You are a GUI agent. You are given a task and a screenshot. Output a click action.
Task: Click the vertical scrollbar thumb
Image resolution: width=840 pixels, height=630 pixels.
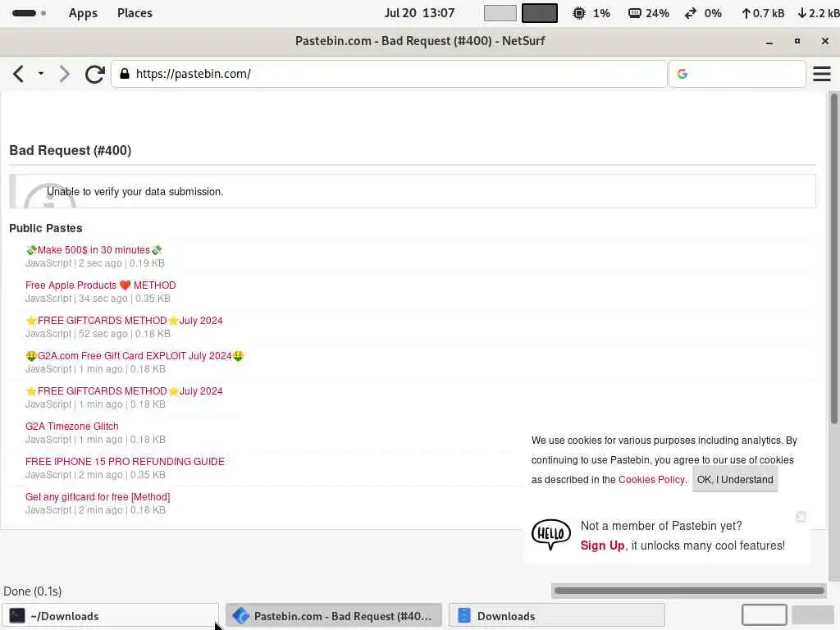(x=834, y=258)
